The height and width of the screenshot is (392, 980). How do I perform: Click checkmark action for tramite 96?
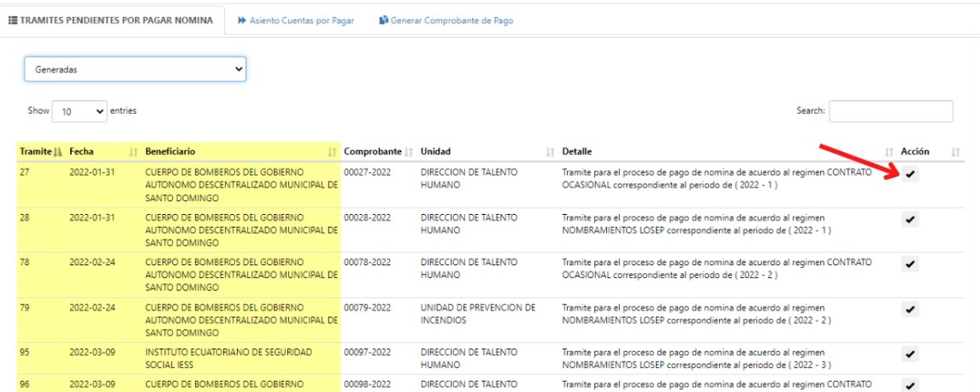tap(910, 385)
